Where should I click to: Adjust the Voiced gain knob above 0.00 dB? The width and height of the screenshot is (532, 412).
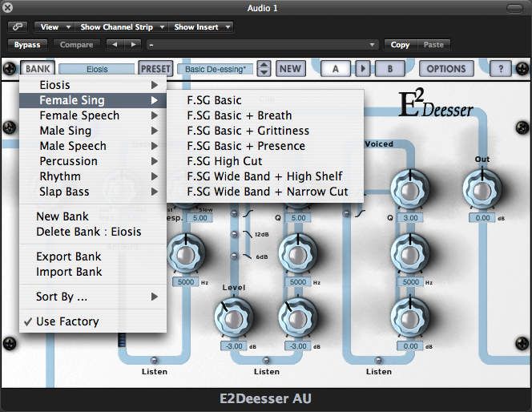pos(410,318)
